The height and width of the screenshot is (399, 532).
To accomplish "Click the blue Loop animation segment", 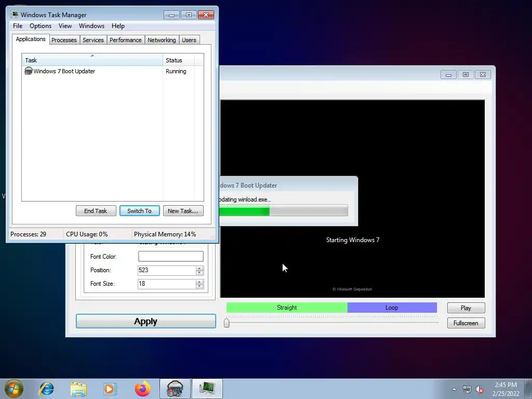I will [392, 308].
